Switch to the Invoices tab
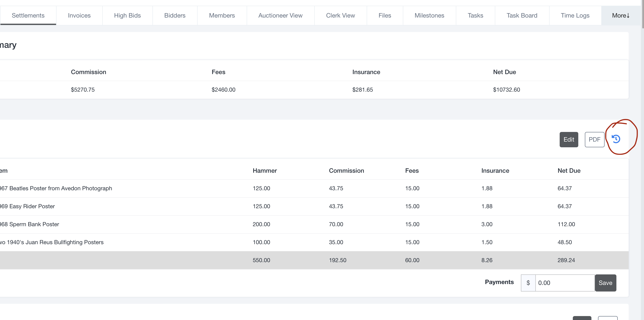Image resolution: width=644 pixels, height=320 pixels. 79,16
